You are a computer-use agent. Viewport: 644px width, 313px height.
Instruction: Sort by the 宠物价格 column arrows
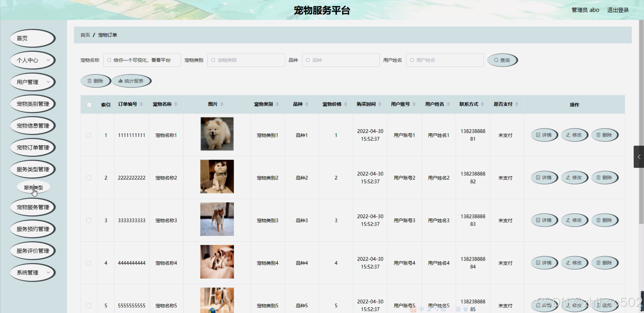(346, 104)
